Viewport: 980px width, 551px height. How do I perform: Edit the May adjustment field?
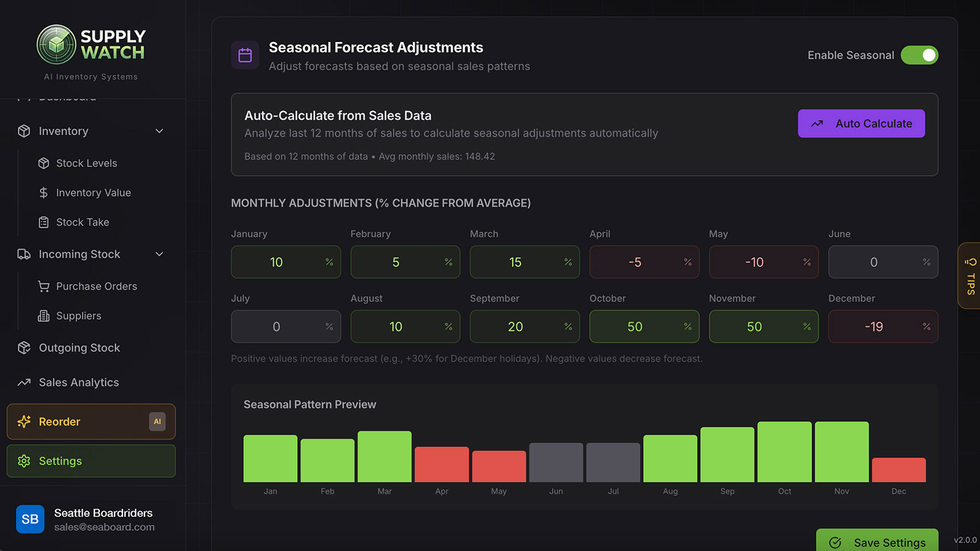tap(764, 262)
